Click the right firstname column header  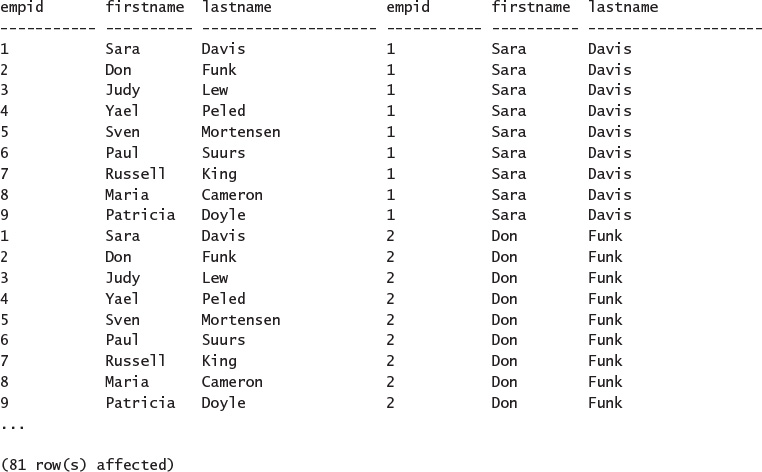pos(531,8)
